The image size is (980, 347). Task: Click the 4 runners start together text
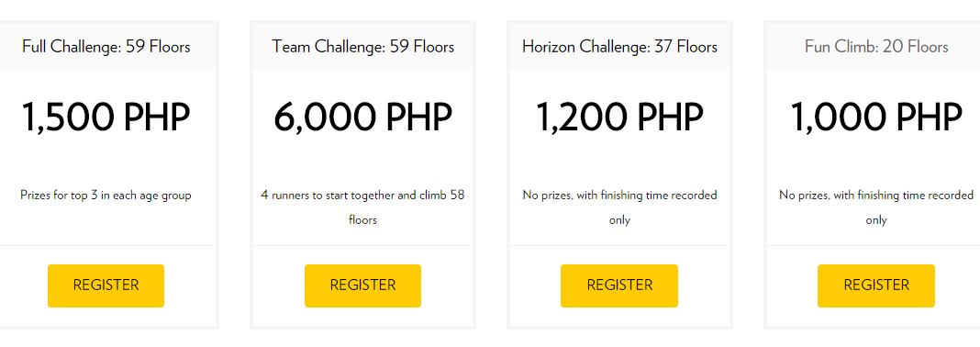click(x=362, y=207)
